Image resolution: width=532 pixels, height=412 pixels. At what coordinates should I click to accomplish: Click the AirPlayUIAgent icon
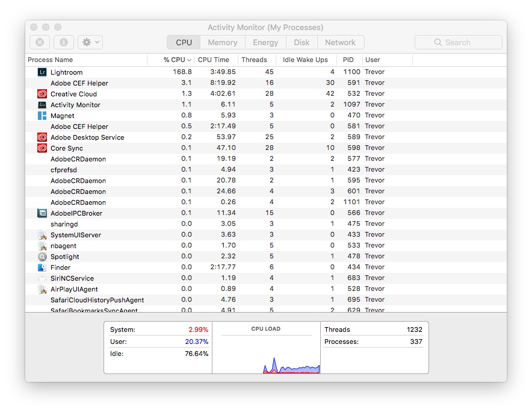pyautogui.click(x=42, y=289)
